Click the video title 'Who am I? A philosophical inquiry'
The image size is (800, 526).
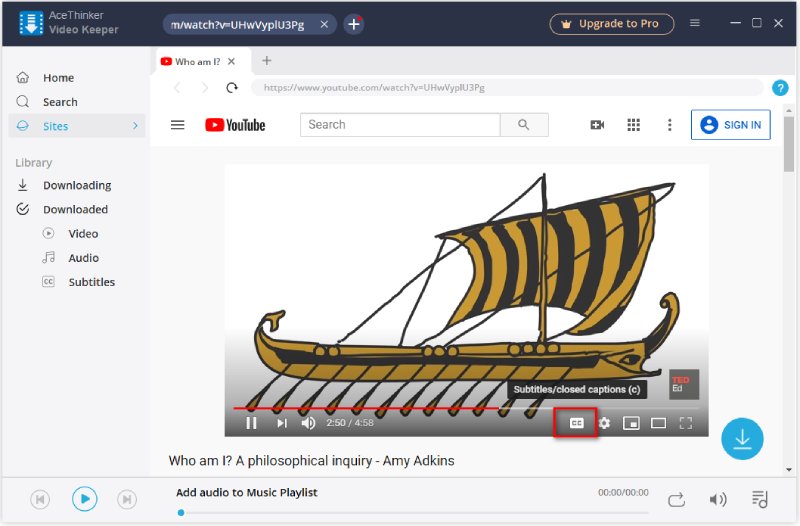[311, 461]
